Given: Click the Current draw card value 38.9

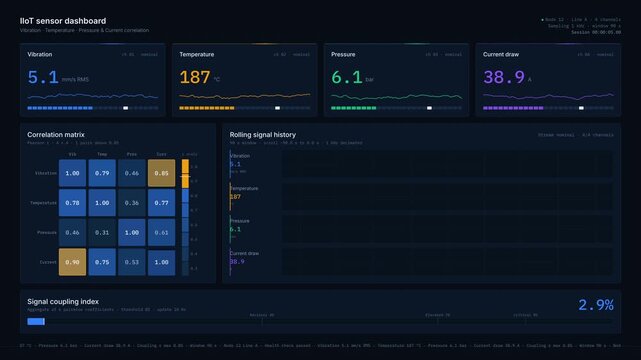Looking at the screenshot, I should [x=504, y=77].
